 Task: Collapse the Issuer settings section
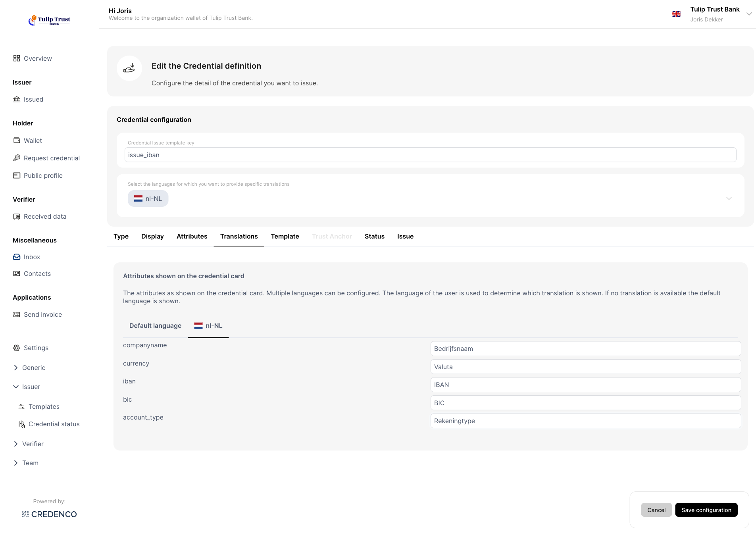click(16, 387)
